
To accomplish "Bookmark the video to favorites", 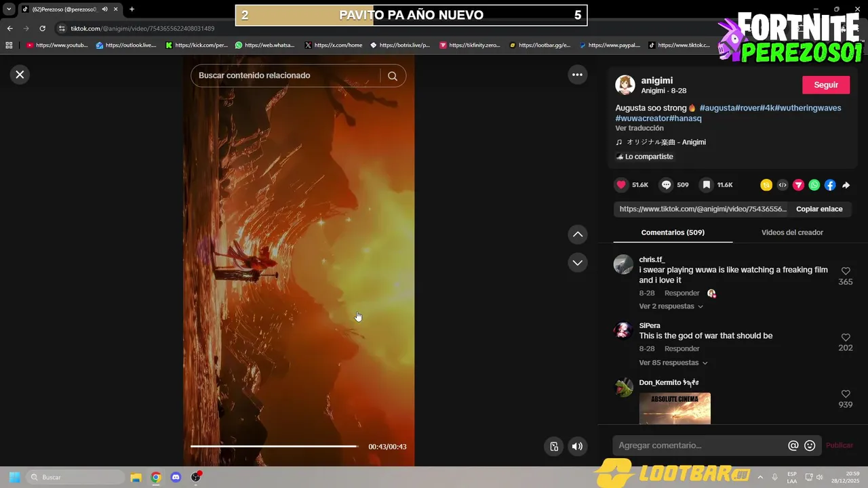I will point(707,184).
